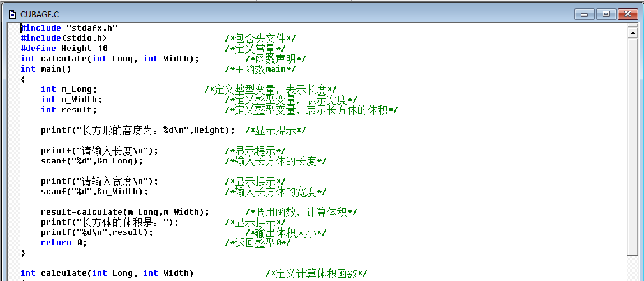
Task: Click the printf with %d\n",Height line
Action: (138, 130)
